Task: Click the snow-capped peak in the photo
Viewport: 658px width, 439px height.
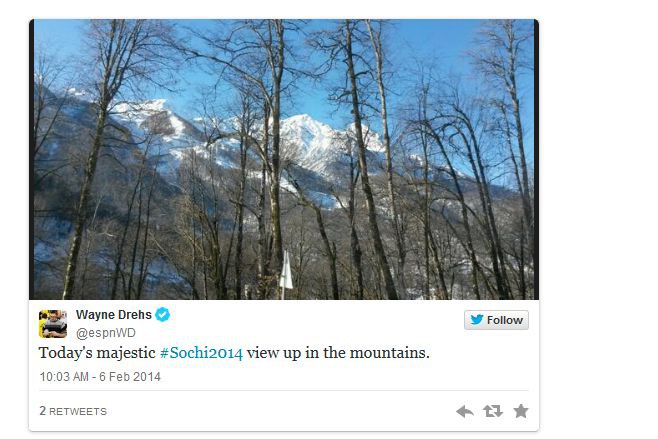Action: pyautogui.click(x=300, y=127)
